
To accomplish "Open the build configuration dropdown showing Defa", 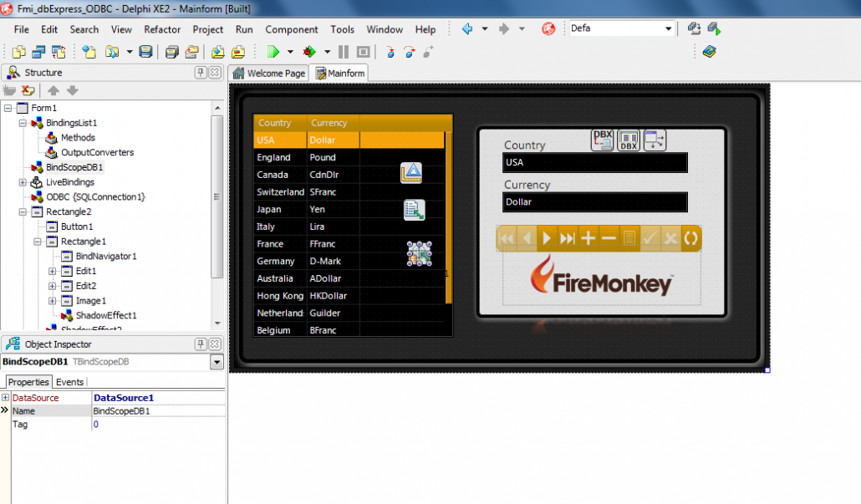I will (669, 28).
